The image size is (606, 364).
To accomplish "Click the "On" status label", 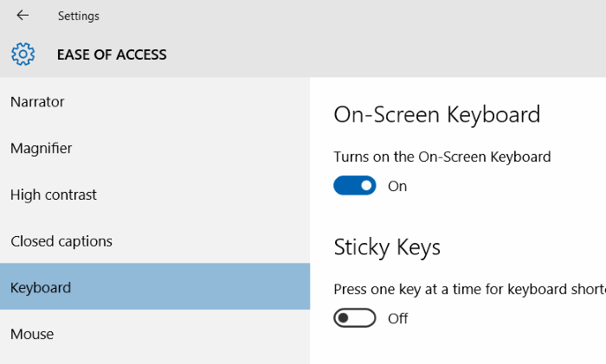I will (x=397, y=186).
